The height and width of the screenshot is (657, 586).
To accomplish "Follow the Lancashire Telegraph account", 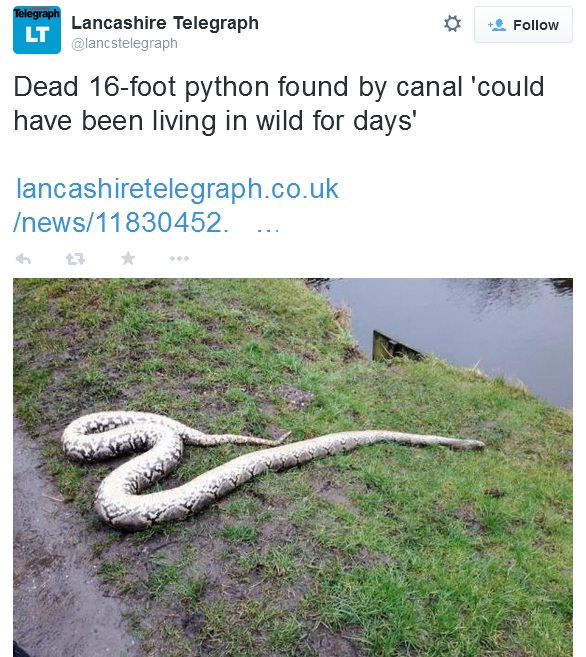I will [523, 25].
